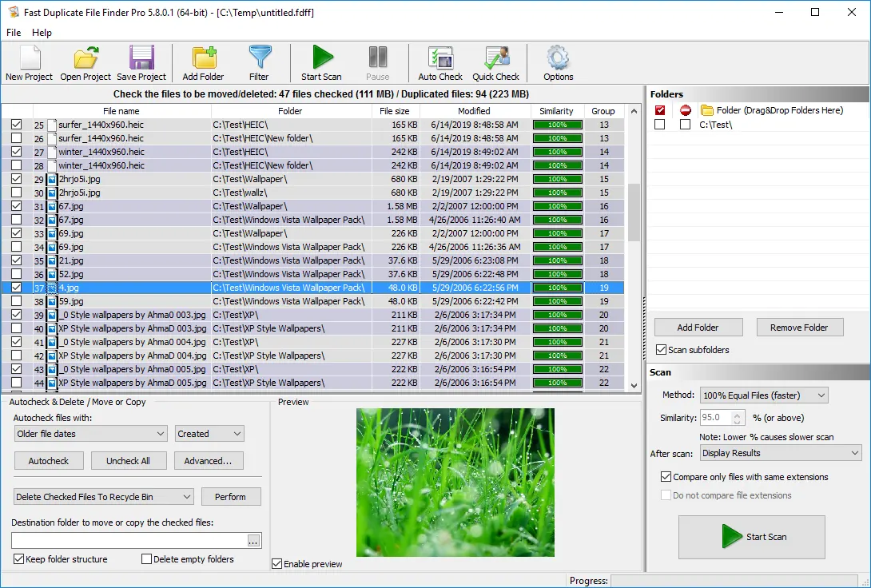Add a folder using the toolbar icon
Viewport: 871px width, 588px height.
(x=203, y=63)
